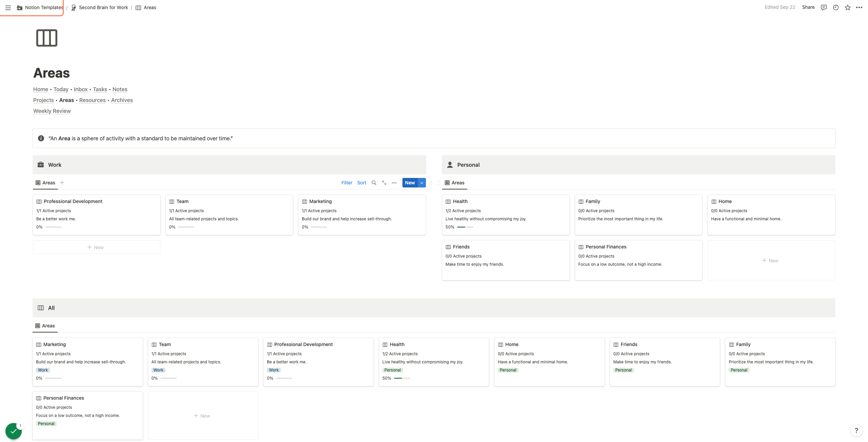The height and width of the screenshot is (442, 868).
Task: Star this page as favorite
Action: 848,7
